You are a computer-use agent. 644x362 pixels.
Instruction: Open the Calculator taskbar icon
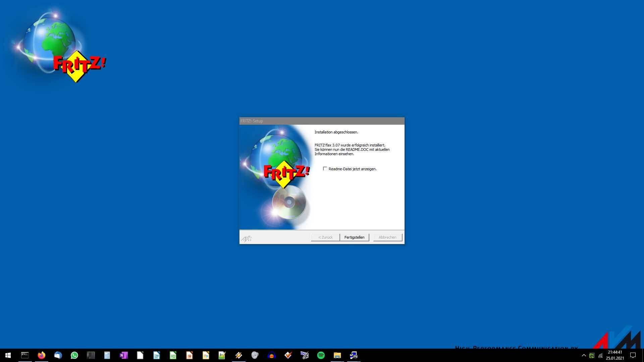click(107, 355)
